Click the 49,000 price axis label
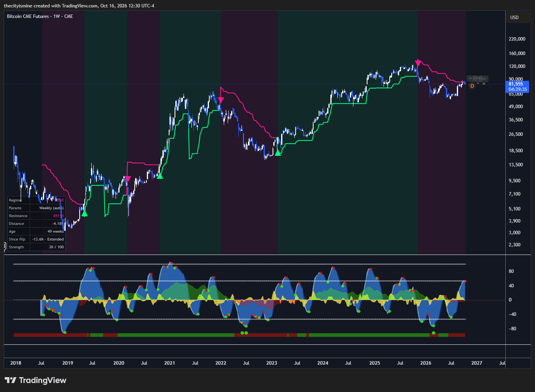This screenshot has width=535, height=392. coord(515,107)
